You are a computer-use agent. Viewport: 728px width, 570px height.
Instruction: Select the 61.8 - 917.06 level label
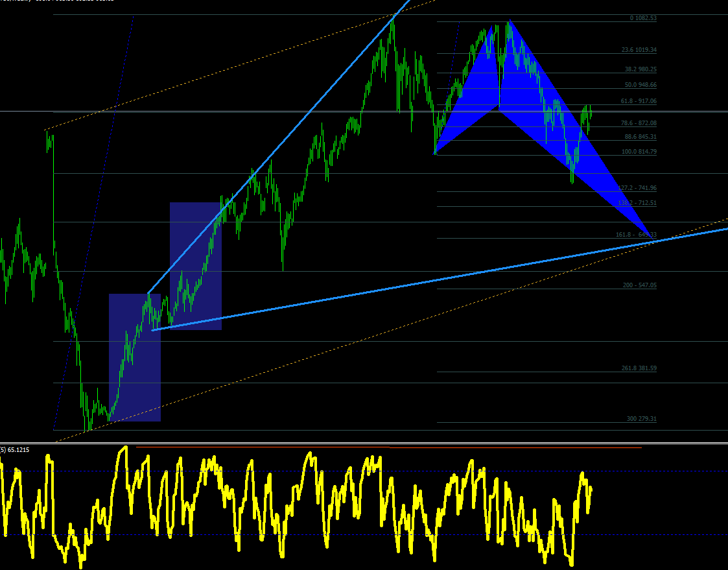pos(639,101)
